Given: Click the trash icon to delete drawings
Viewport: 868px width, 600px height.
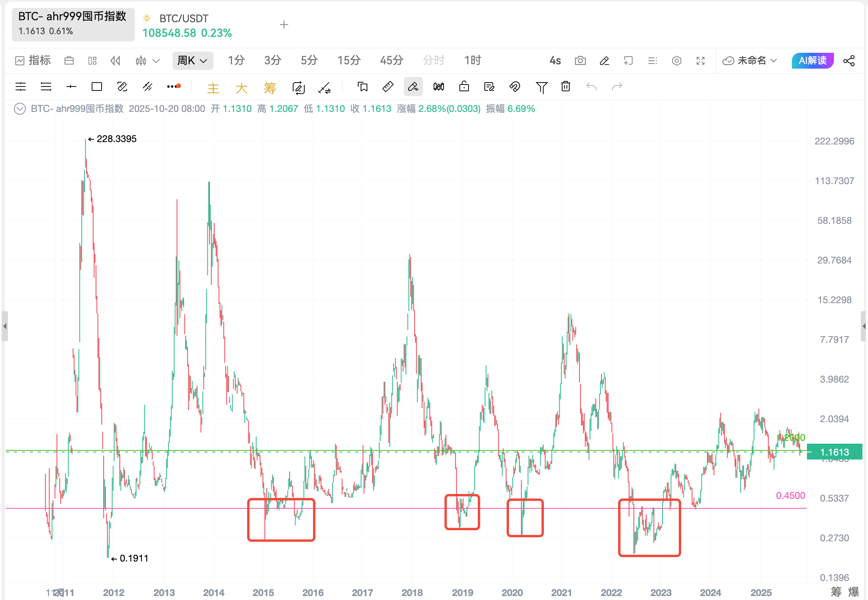Looking at the screenshot, I should coord(566,87).
